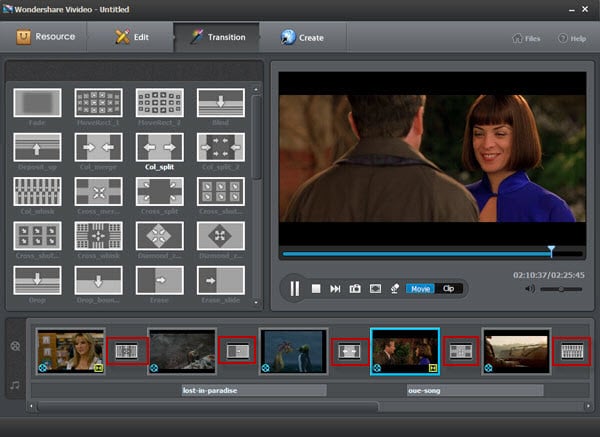Choose the Erase_slide transition
Screen dimensions: 600x437
click(x=221, y=280)
